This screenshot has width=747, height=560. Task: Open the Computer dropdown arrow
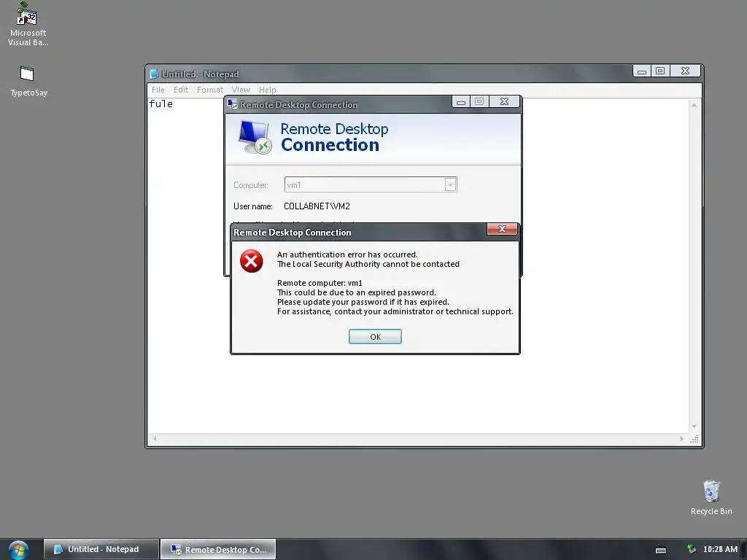coord(450,184)
